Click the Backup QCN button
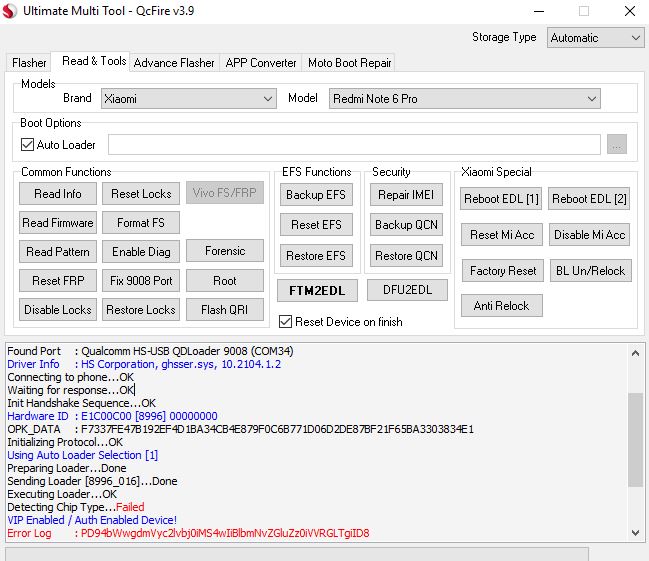The width and height of the screenshot is (649, 561). click(x=406, y=225)
